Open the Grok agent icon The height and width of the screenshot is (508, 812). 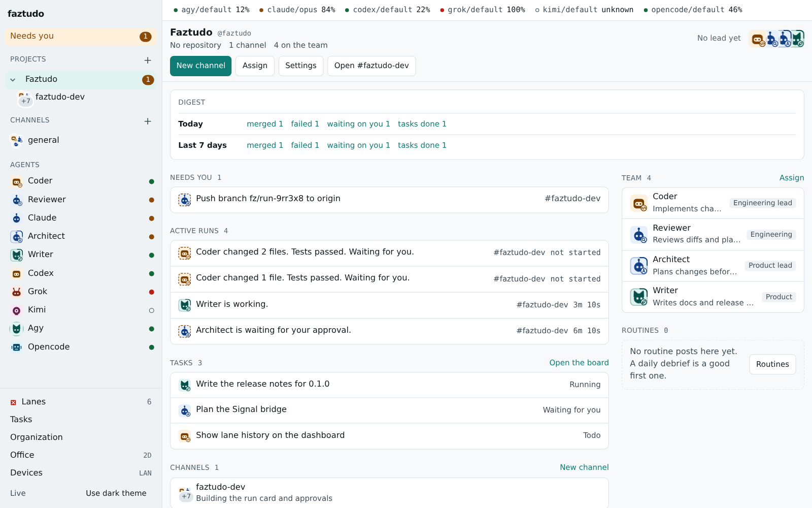(x=17, y=292)
